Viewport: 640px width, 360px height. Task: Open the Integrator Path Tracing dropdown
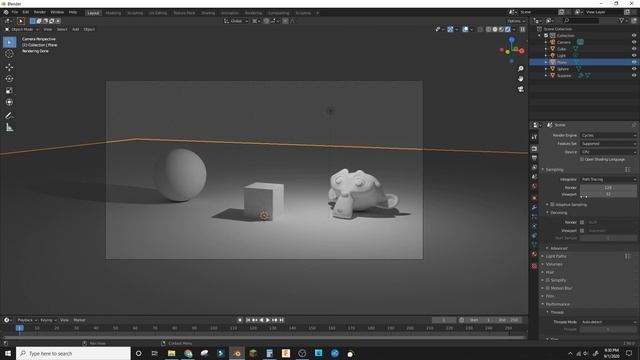[608, 179]
